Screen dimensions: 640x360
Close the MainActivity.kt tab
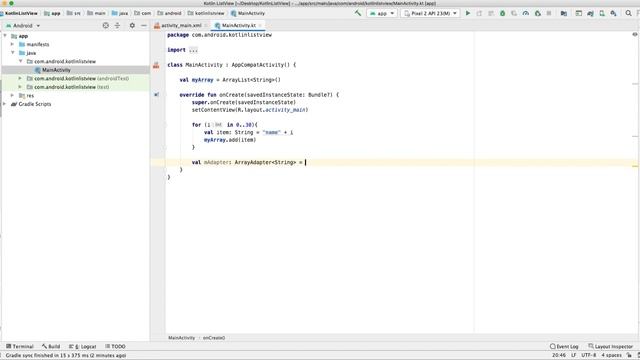pos(260,25)
